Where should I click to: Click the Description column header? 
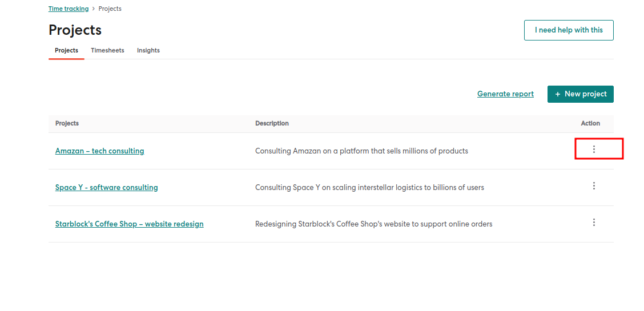coord(272,123)
